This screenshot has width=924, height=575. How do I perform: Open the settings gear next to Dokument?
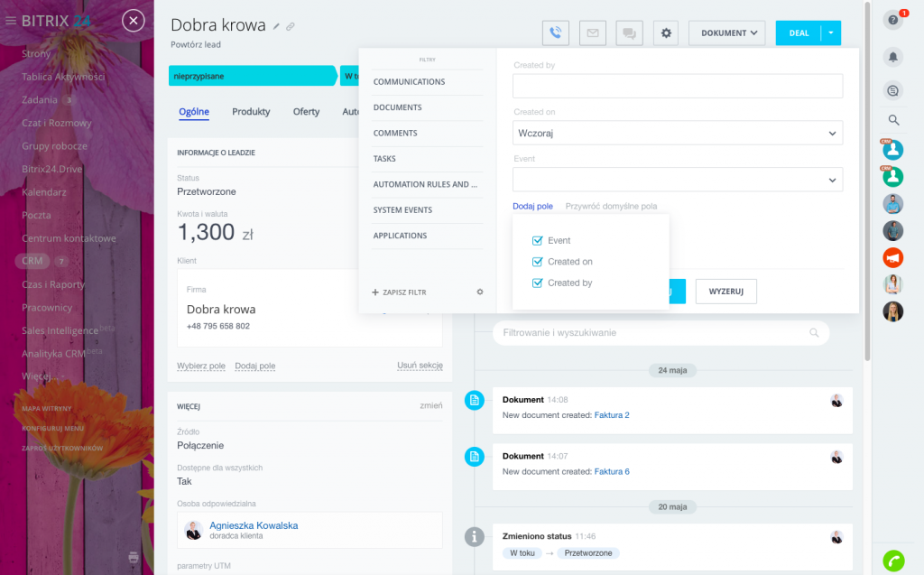pos(666,33)
